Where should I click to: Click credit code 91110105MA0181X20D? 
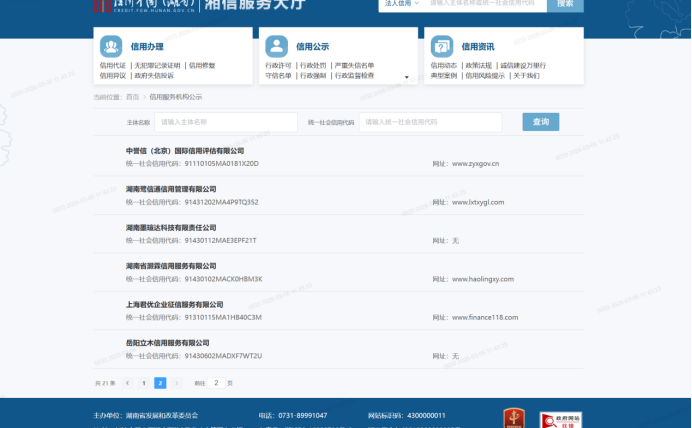(222, 164)
